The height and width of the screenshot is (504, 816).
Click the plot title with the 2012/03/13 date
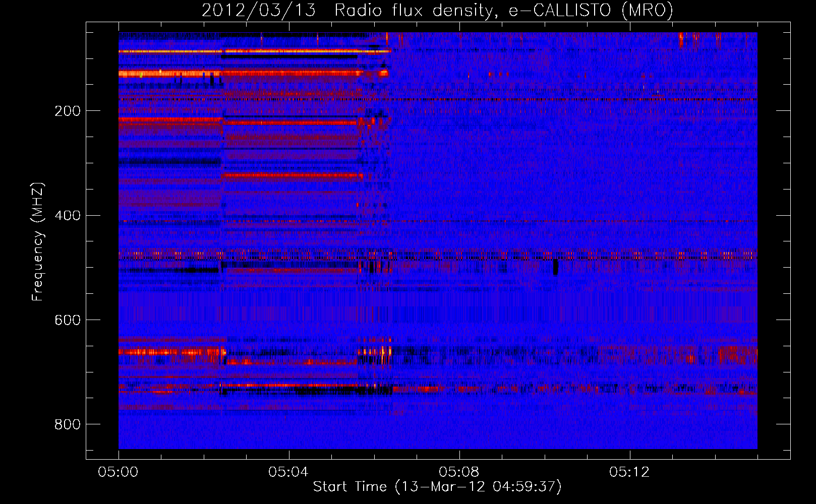[437, 10]
